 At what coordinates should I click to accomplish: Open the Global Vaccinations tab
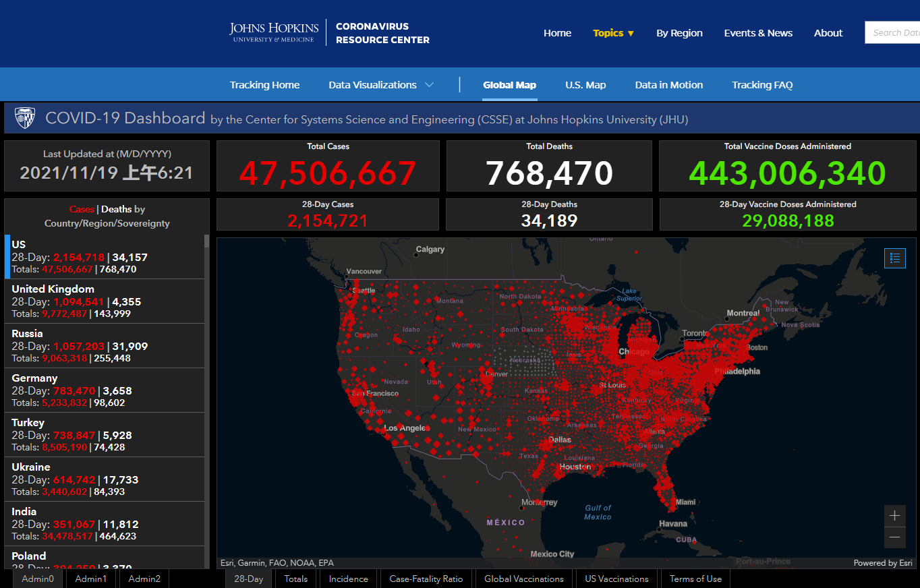point(524,579)
